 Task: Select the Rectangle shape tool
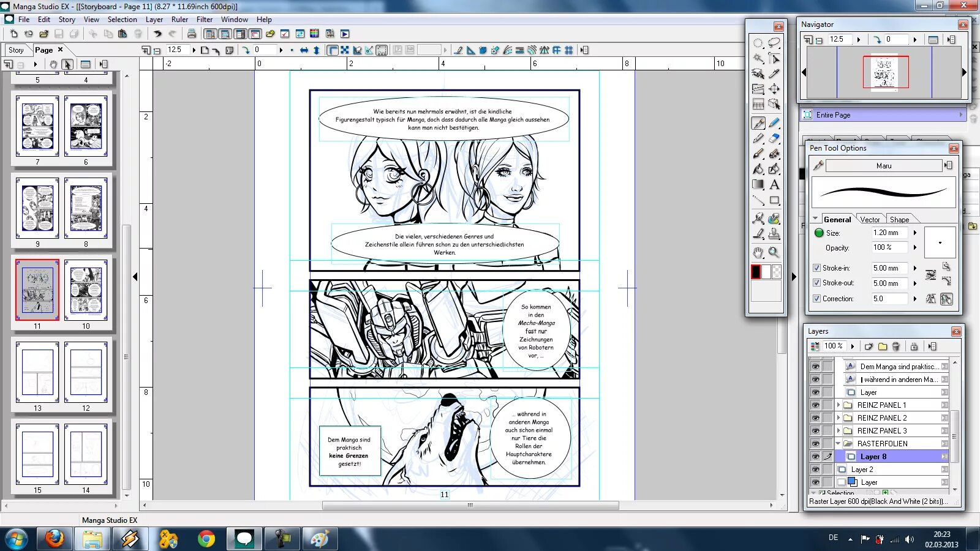(774, 200)
